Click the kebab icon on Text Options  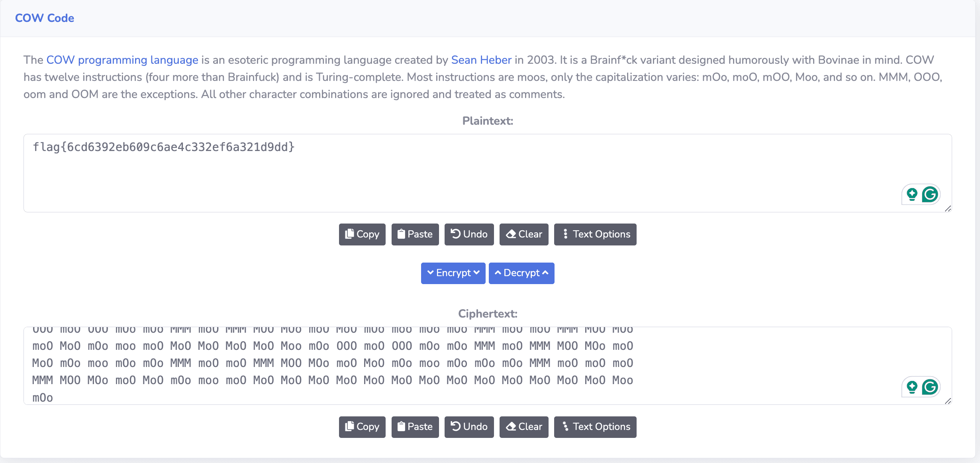click(x=565, y=234)
